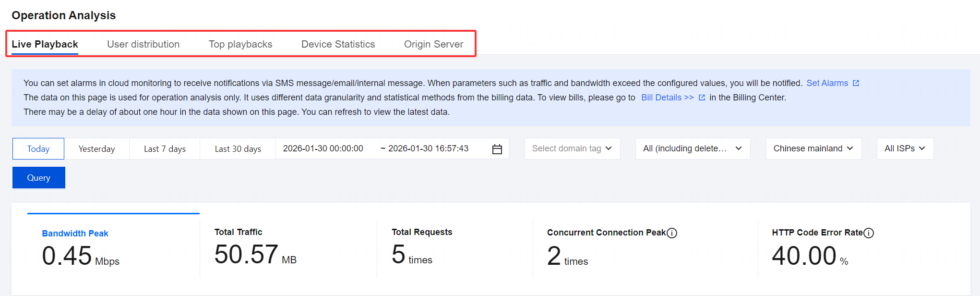This screenshot has width=980, height=296.
Task: Open the Bill Details >> link
Action: tap(667, 98)
